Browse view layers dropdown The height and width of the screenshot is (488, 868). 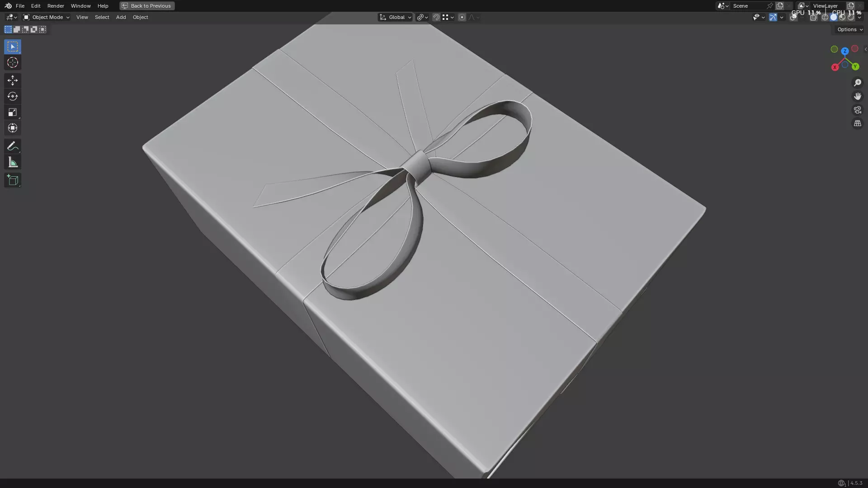(x=803, y=6)
